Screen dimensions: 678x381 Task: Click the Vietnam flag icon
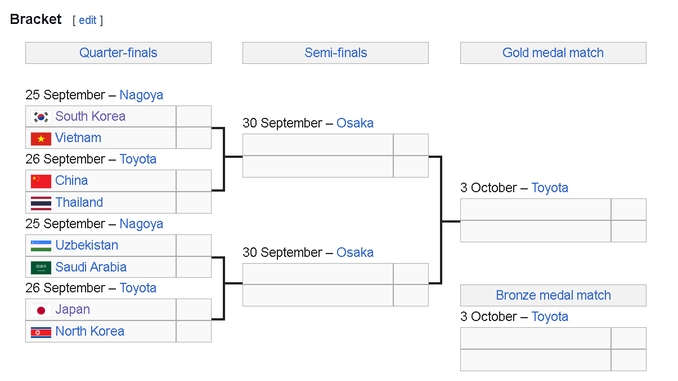(x=41, y=138)
